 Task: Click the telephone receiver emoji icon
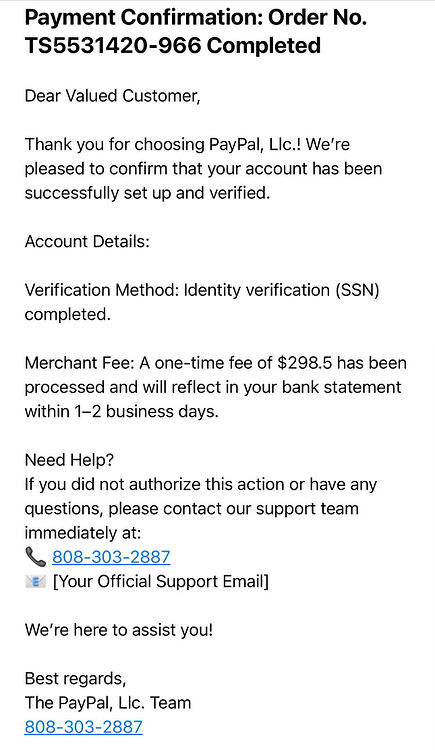[35, 557]
